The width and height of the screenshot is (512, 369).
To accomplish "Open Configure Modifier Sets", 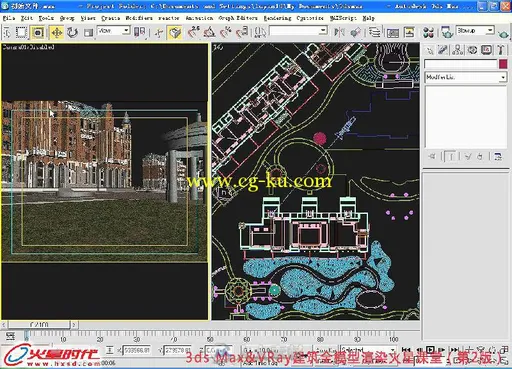I will pyautogui.click(x=498, y=156).
